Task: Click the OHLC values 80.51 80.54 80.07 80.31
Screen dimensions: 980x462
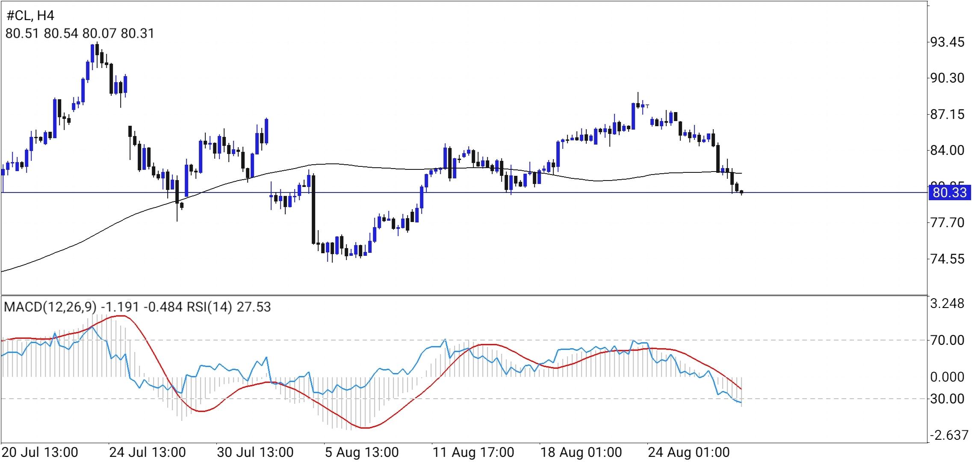Action: click(80, 33)
